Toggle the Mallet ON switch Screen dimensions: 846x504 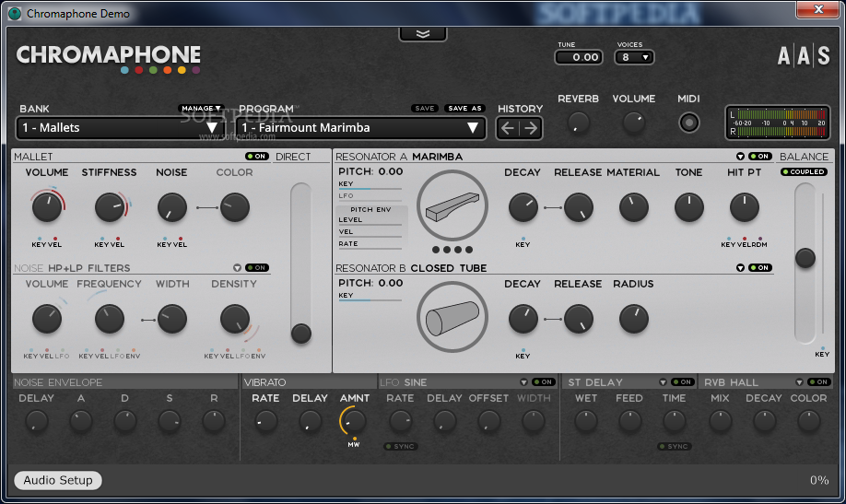click(257, 156)
